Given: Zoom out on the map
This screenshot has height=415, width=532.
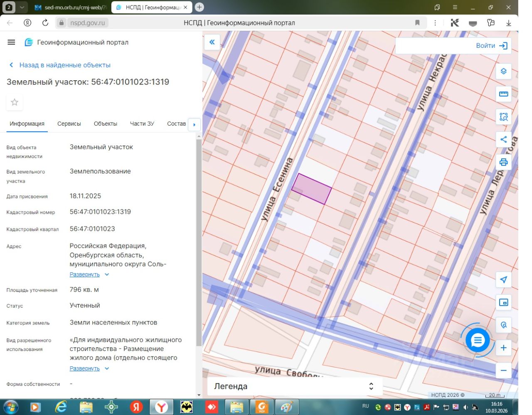Looking at the screenshot, I should click(503, 370).
